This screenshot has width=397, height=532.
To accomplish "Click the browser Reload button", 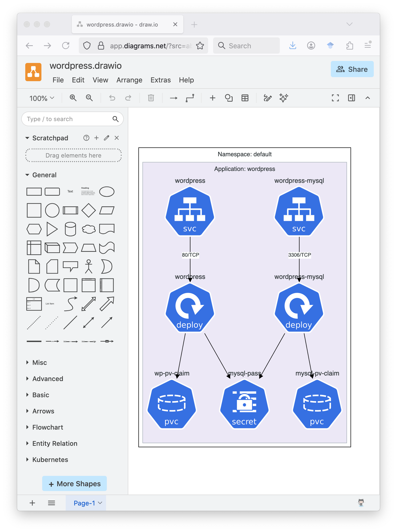I will pyautogui.click(x=66, y=46).
